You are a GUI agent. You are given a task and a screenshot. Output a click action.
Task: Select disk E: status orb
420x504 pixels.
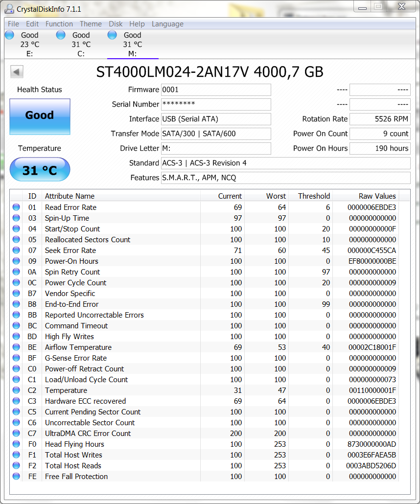[9, 35]
